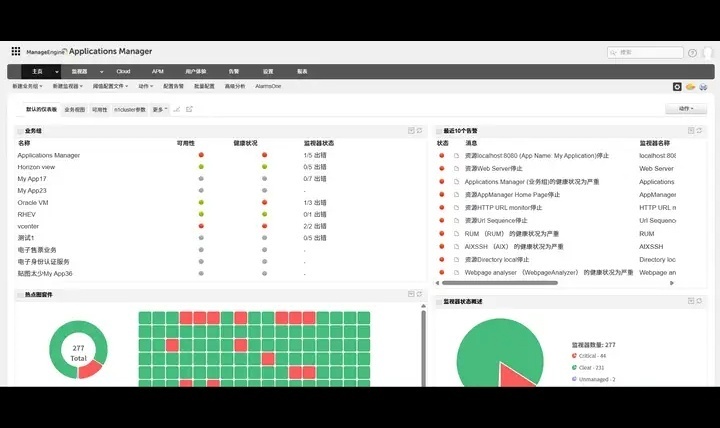Edit the 热点图窗件 widget

[x=411, y=294]
